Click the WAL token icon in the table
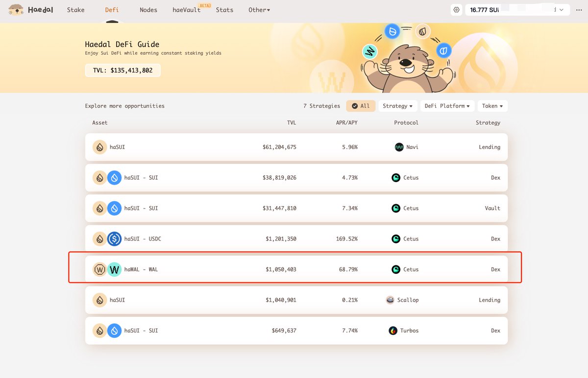 (114, 269)
